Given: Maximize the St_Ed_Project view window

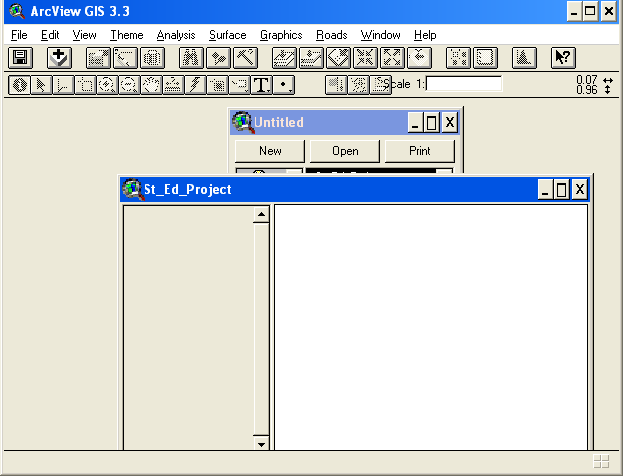Looking at the screenshot, I should [561, 190].
